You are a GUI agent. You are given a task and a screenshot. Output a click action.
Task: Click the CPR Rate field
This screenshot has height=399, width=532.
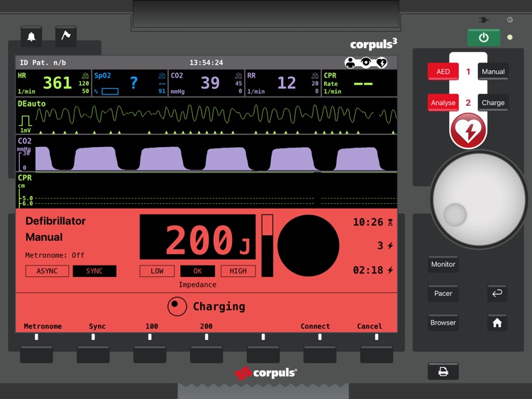(359, 83)
